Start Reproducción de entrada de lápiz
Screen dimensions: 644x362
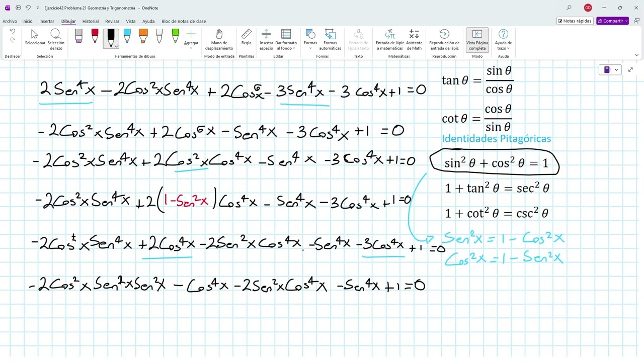[x=444, y=40]
